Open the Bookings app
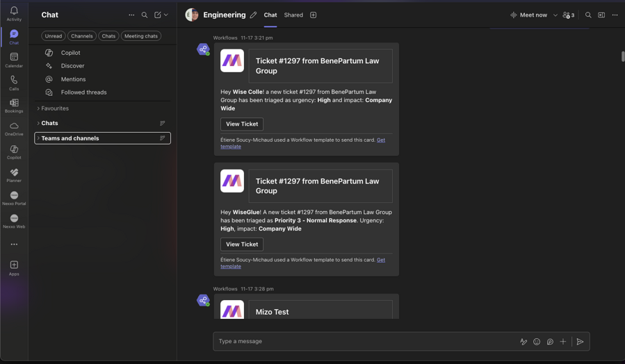Viewport: 625px width, 364px height. tap(14, 106)
